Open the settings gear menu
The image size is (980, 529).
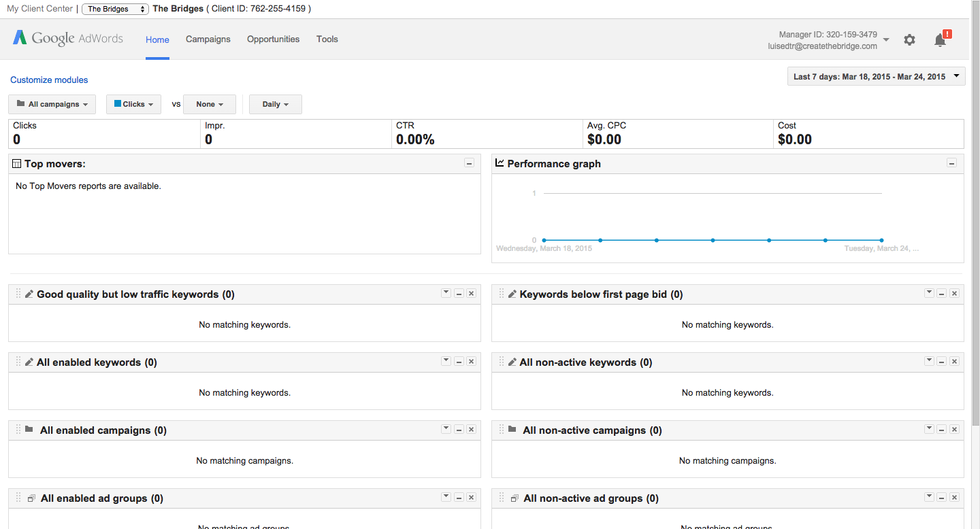(909, 40)
